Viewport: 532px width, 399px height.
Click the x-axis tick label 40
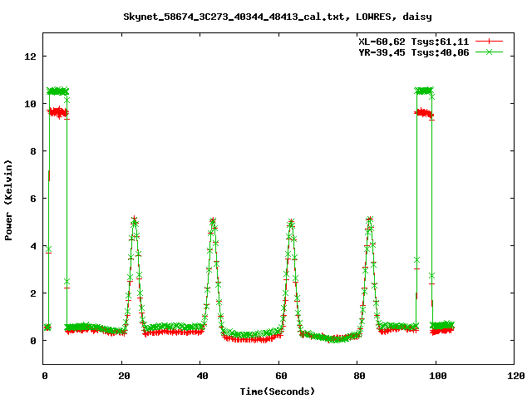(203, 376)
